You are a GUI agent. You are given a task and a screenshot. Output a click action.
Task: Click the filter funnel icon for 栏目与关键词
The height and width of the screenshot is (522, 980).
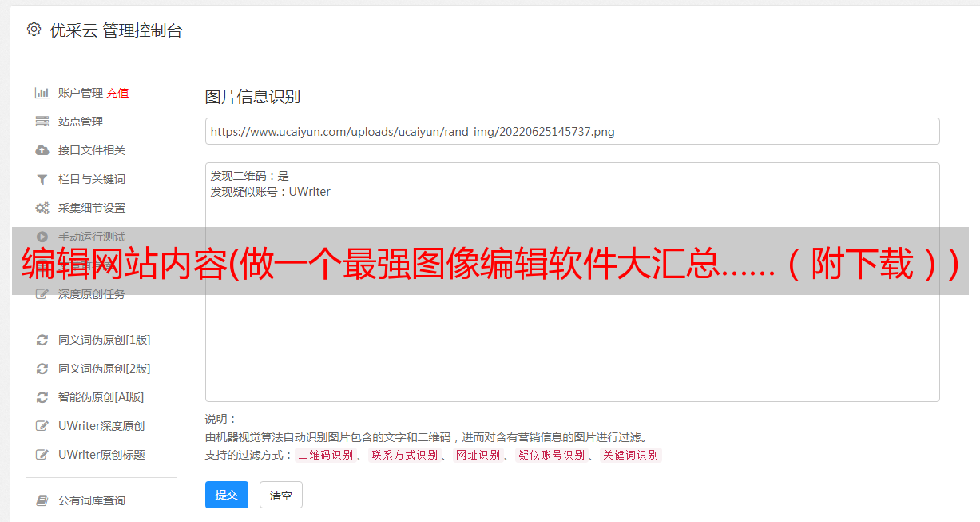pyautogui.click(x=42, y=179)
